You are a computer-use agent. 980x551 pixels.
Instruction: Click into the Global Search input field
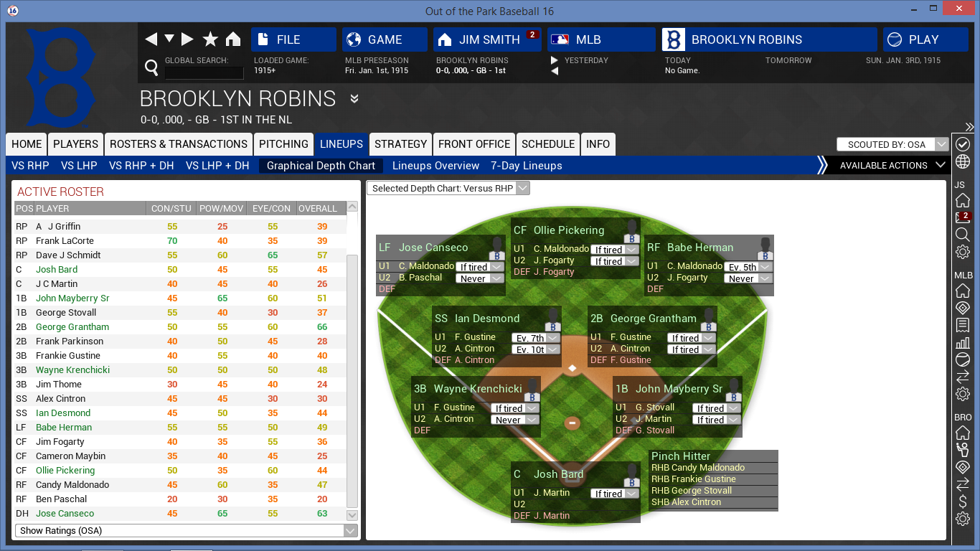pyautogui.click(x=204, y=73)
